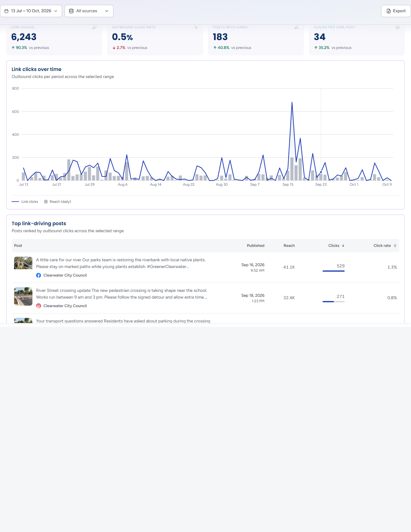The width and height of the screenshot is (411, 532).
Task: Click the 529 clicks progress bar
Action: (334, 271)
